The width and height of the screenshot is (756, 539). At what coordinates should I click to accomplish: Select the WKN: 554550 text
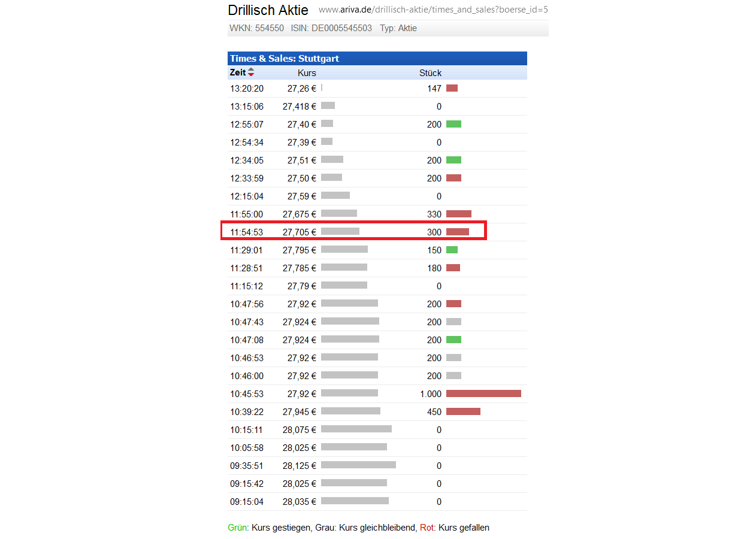(257, 28)
